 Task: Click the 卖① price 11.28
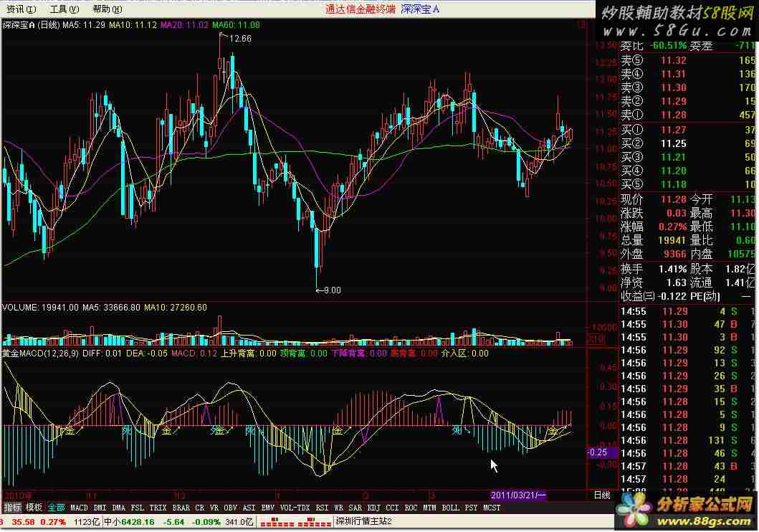click(x=674, y=115)
